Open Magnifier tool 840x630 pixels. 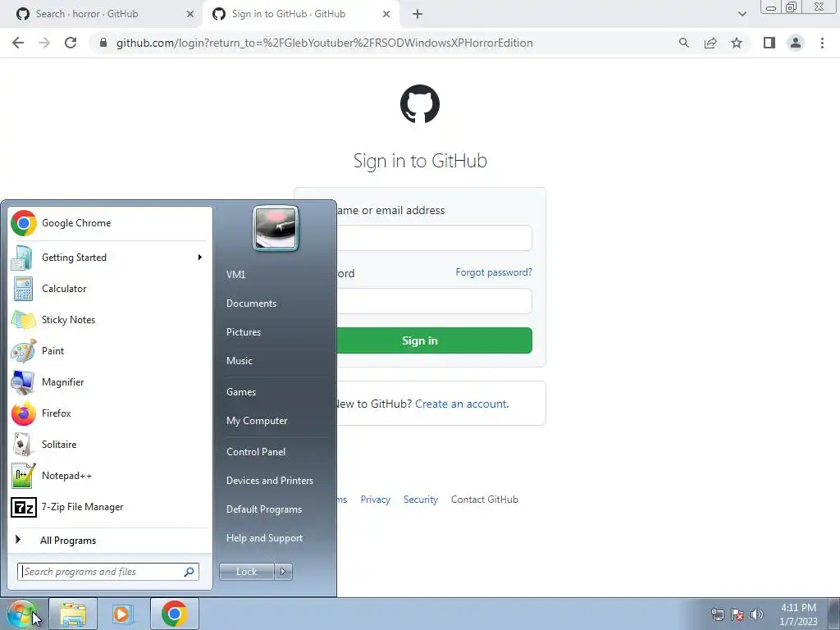point(110,382)
